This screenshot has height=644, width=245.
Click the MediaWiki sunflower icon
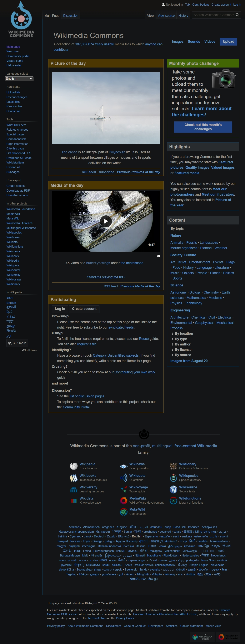coord(123,501)
